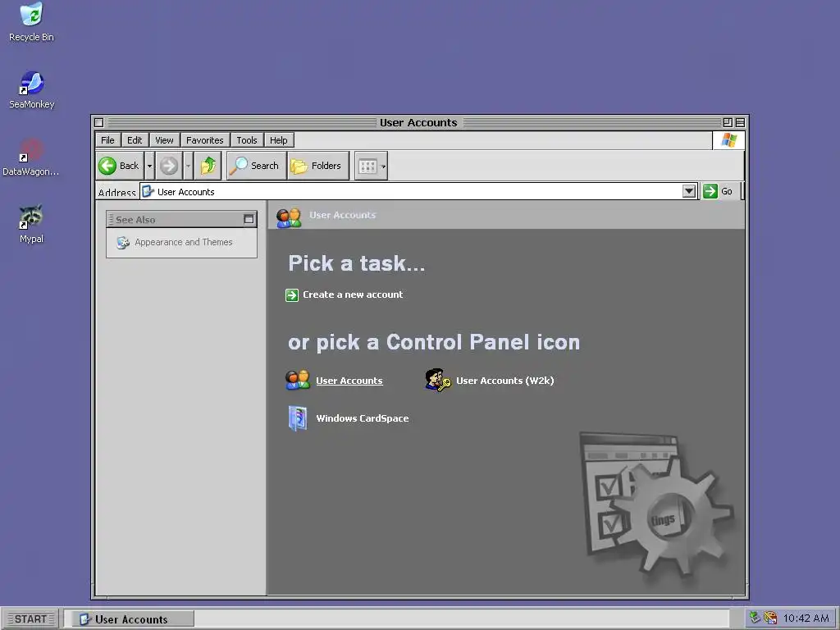Go up one folder level

pos(208,166)
